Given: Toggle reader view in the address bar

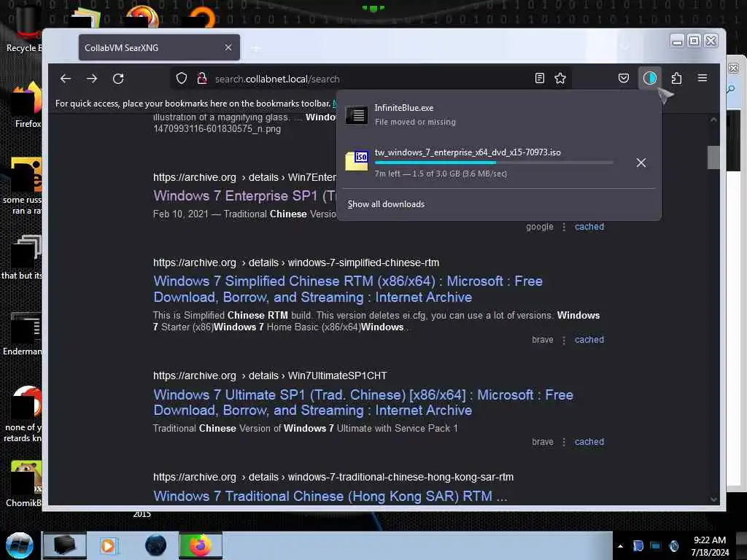Looking at the screenshot, I should (x=539, y=79).
